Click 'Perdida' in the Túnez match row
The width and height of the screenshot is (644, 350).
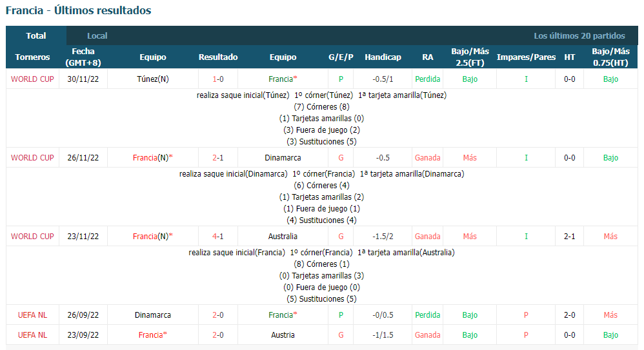pyautogui.click(x=428, y=79)
